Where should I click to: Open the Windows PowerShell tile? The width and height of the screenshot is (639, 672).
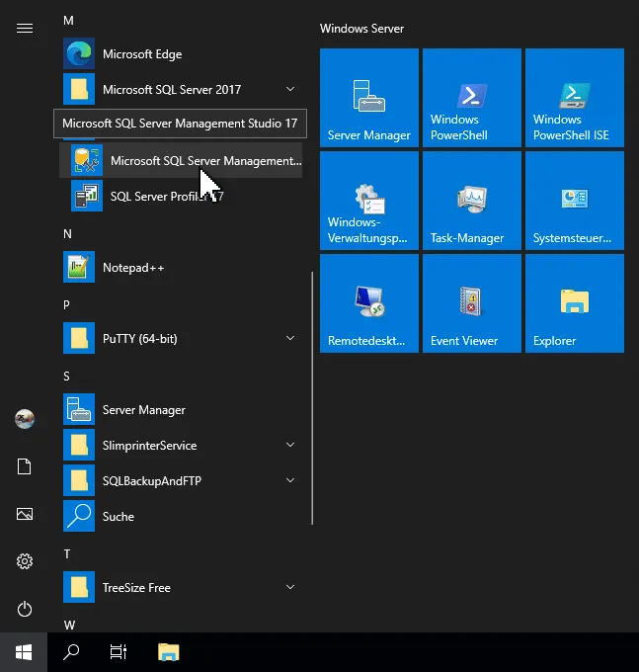[x=472, y=98]
